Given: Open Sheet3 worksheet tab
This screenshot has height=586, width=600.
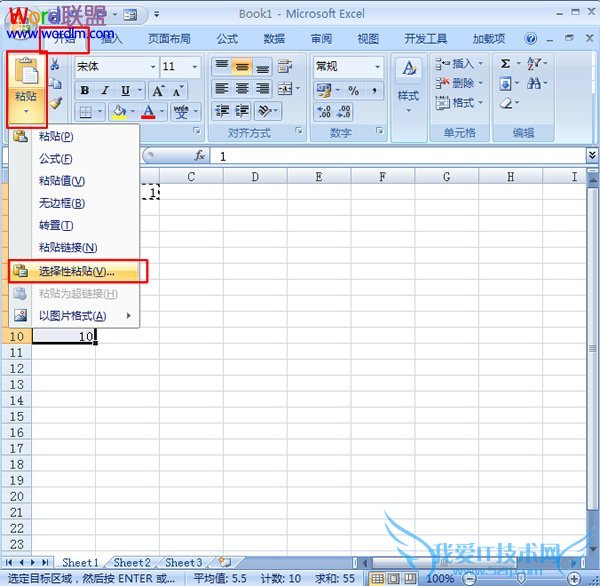Looking at the screenshot, I should (x=183, y=562).
